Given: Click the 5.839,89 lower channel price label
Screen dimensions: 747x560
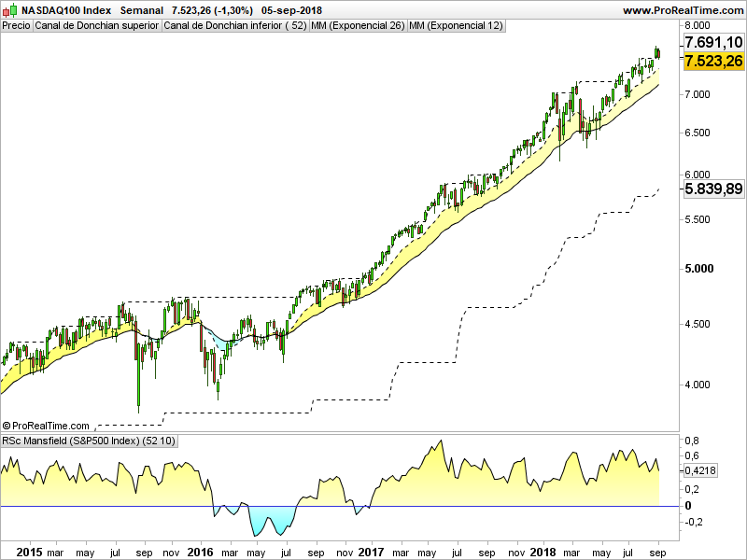Looking at the screenshot, I should 713,189.
